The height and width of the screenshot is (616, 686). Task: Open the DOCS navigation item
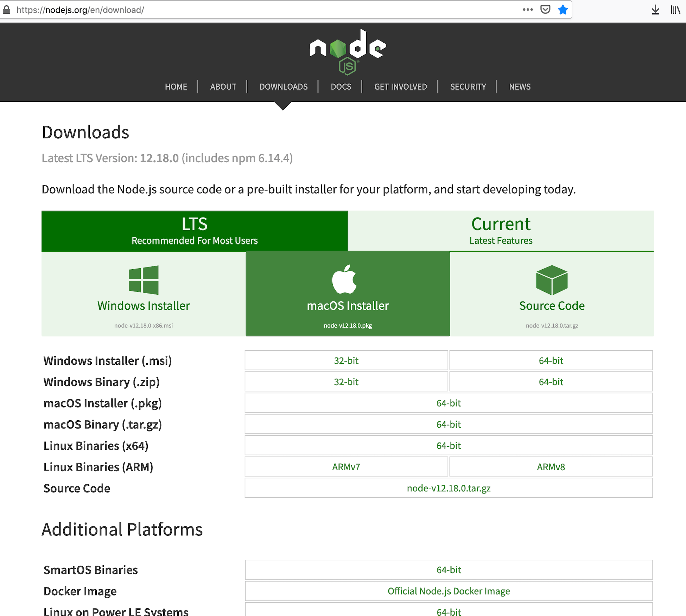341,87
